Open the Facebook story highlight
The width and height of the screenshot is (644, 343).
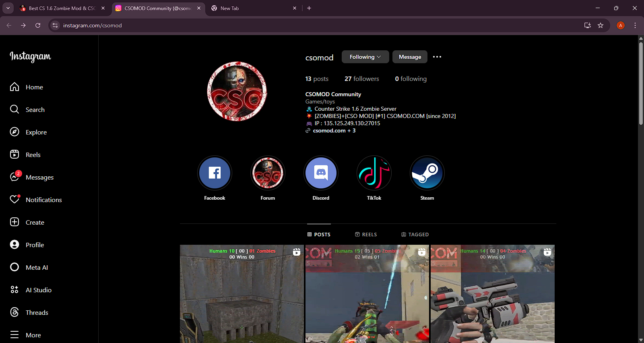point(215,173)
